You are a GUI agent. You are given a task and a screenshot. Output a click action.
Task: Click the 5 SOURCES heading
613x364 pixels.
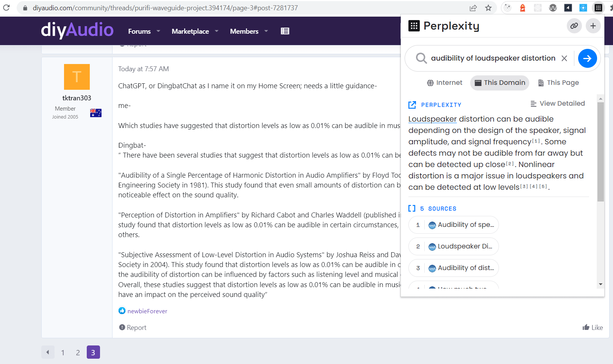point(432,209)
